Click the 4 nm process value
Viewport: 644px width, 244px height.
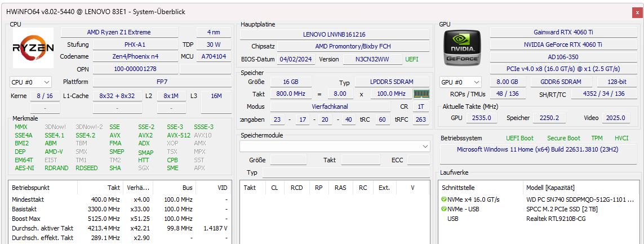(214, 32)
